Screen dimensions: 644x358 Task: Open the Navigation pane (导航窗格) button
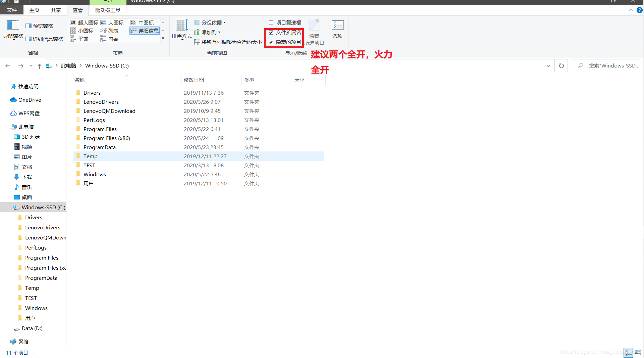click(x=13, y=30)
